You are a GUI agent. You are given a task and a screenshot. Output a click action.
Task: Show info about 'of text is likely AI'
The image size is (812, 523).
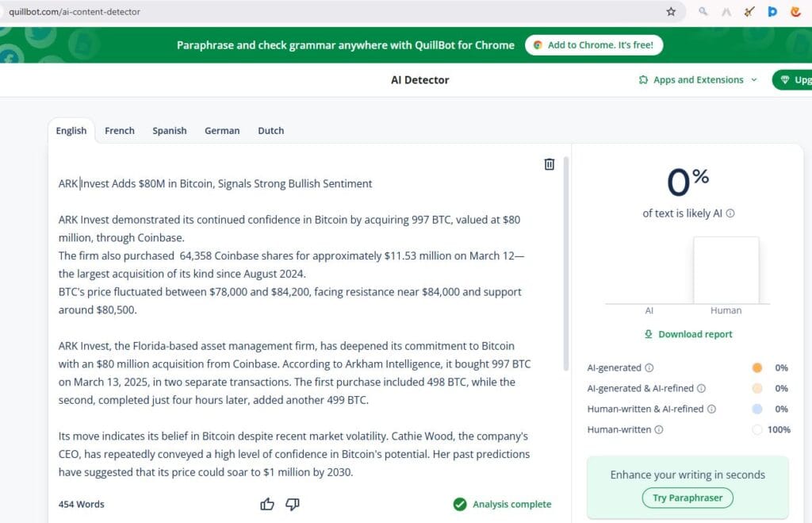730,213
